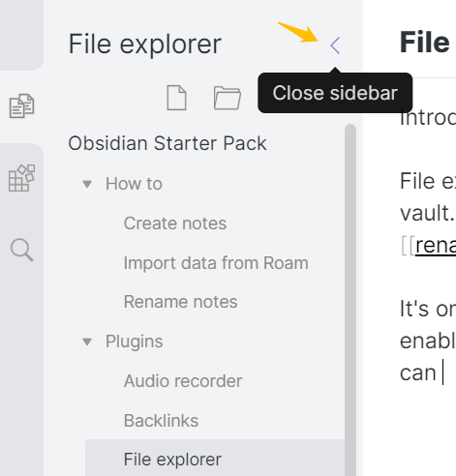Select the How to folder label
Viewport: 456px width, 476px height.
pos(134,184)
